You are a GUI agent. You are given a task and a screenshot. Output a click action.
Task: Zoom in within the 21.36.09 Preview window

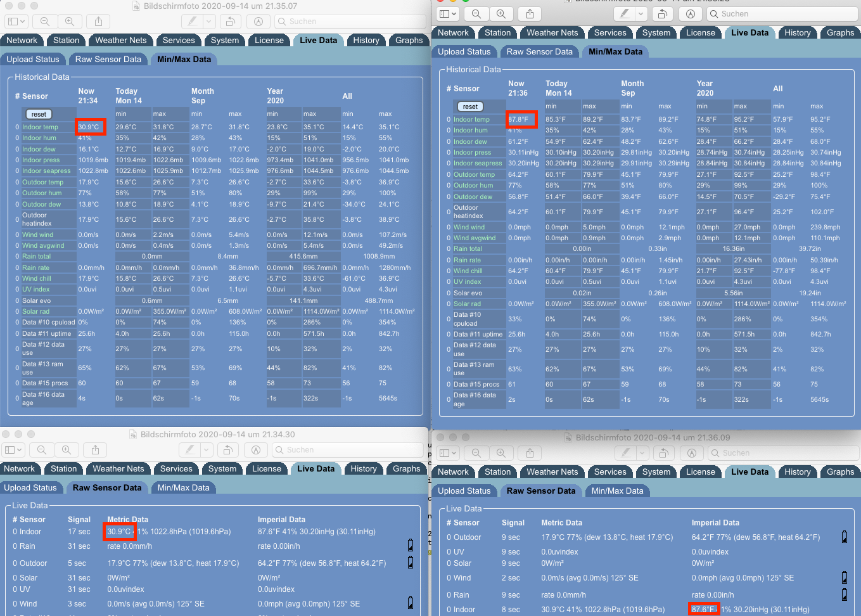click(501, 452)
